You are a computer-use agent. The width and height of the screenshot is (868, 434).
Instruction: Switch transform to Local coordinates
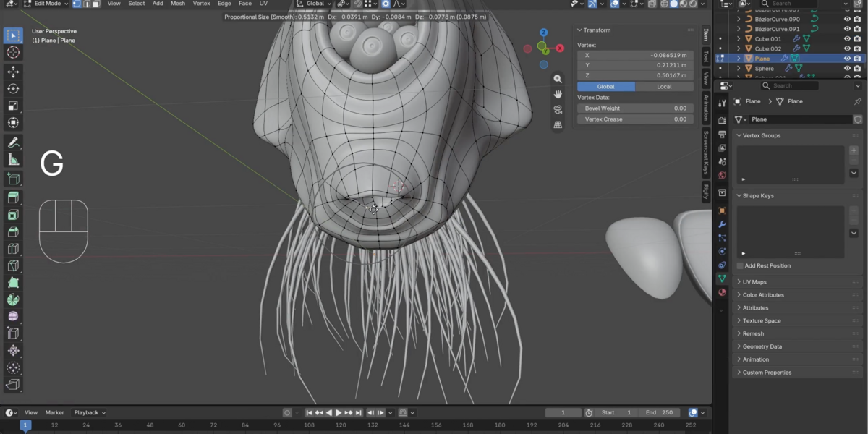click(x=664, y=87)
